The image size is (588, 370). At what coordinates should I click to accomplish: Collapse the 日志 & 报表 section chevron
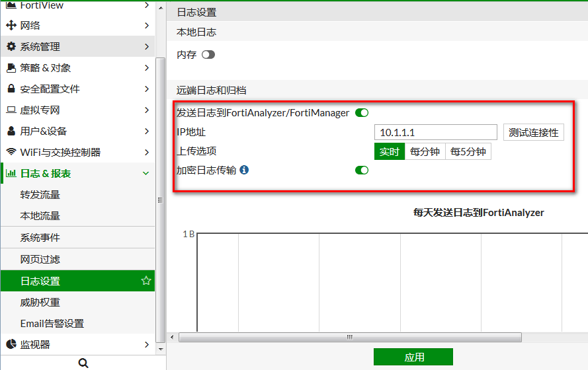[146, 173]
